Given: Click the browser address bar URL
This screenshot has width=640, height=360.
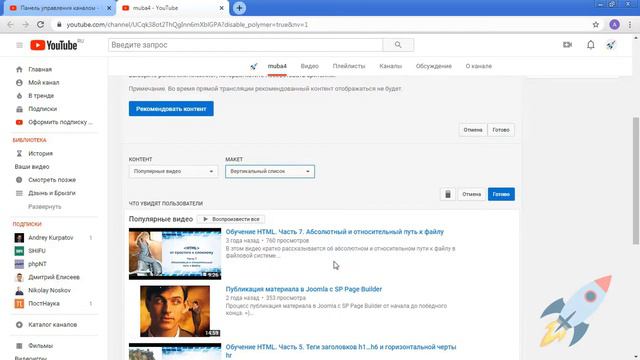Looking at the screenshot, I should coord(187,24).
